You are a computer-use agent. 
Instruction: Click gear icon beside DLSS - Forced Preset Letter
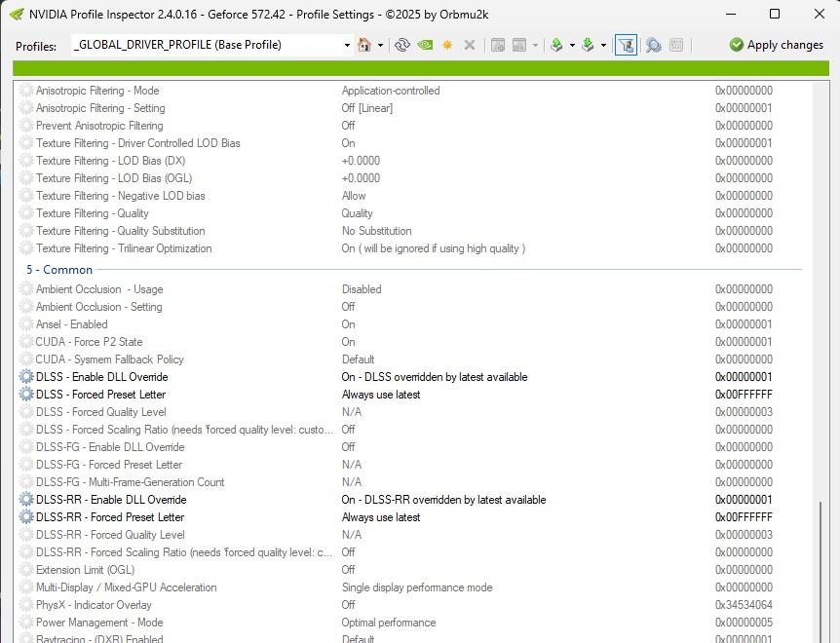26,395
